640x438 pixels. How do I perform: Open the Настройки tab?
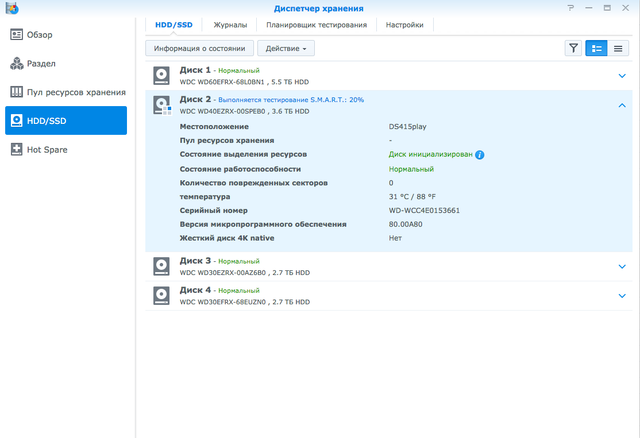(x=404, y=25)
